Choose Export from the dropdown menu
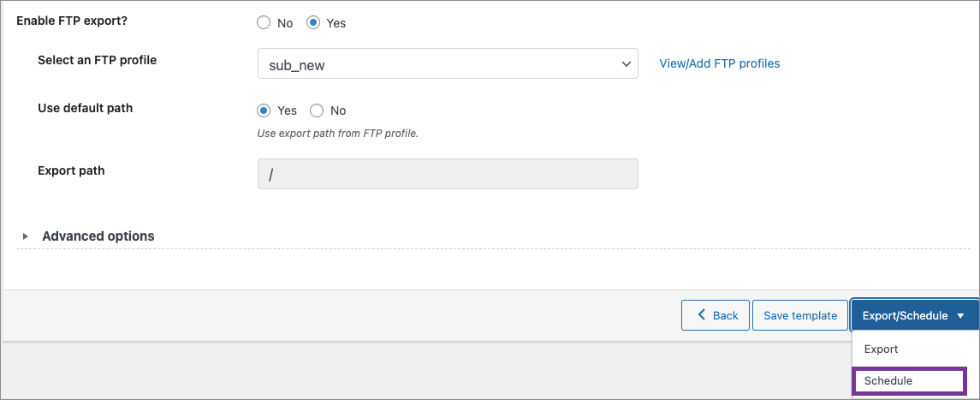This screenshot has height=400, width=980. click(881, 349)
